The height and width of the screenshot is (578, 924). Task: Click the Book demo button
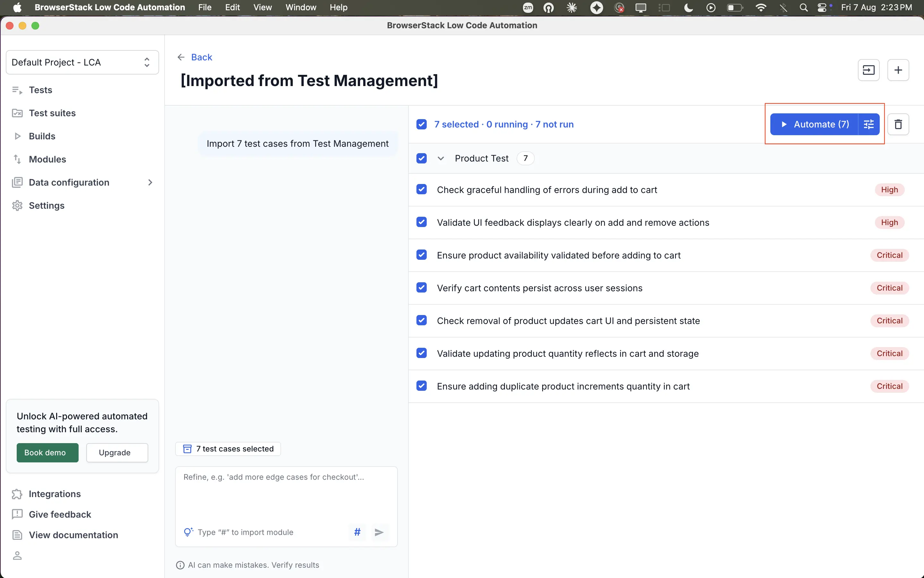pyautogui.click(x=47, y=453)
